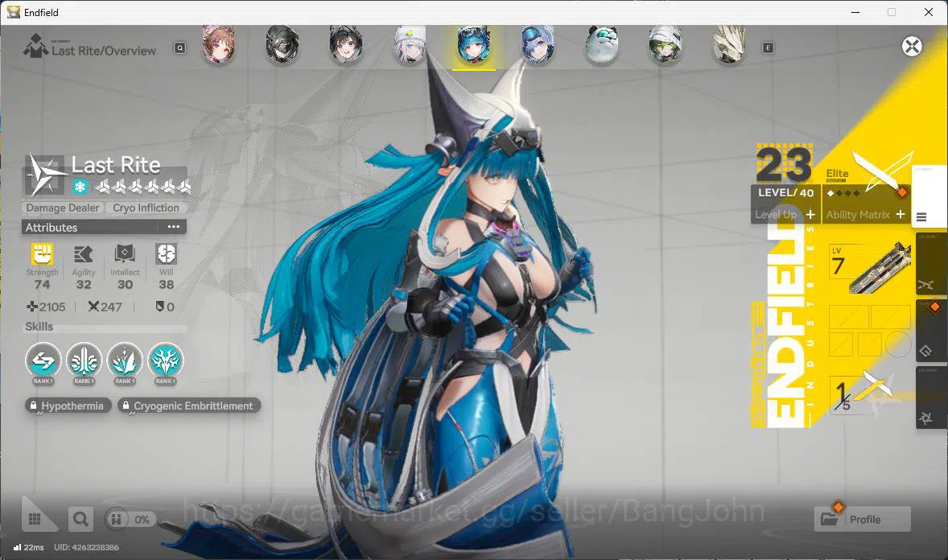Click the magnifier search icon
This screenshot has width=948, height=560.
point(80,519)
